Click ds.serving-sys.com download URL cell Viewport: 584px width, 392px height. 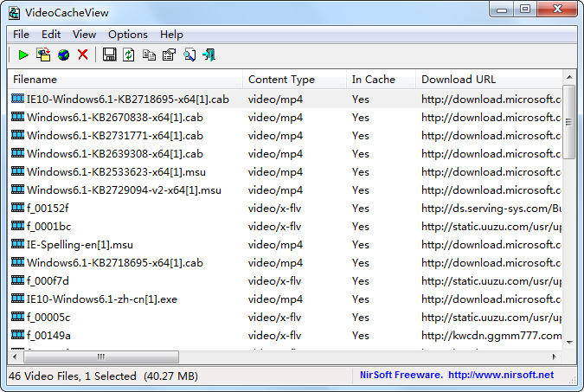pyautogui.click(x=491, y=209)
